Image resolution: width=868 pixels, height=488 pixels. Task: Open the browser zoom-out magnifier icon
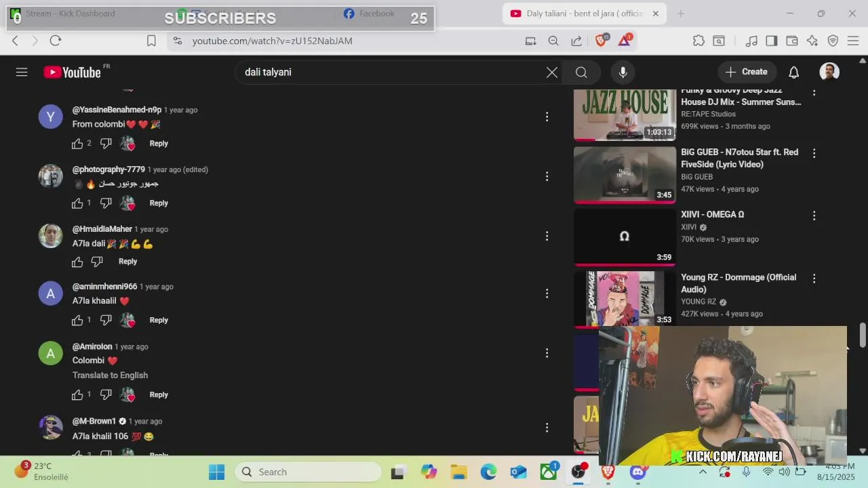coord(553,41)
